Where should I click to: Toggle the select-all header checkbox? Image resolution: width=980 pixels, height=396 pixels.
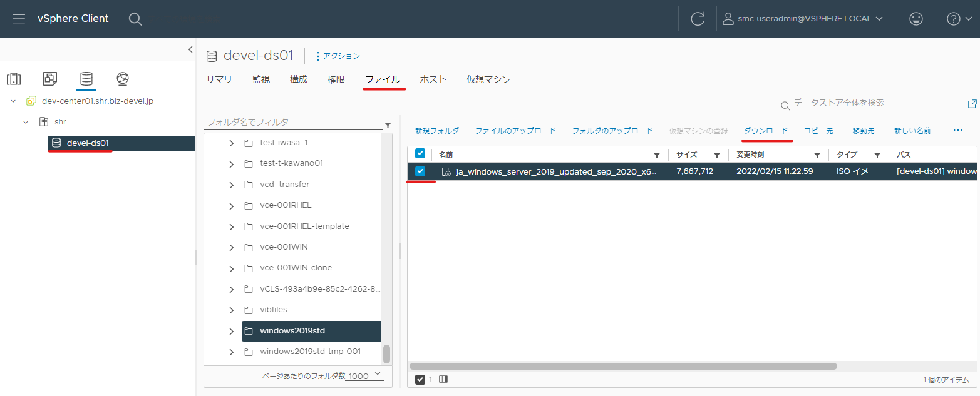click(x=420, y=154)
